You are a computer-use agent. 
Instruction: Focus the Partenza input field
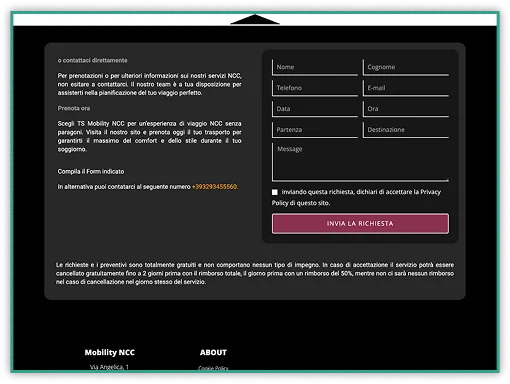click(x=315, y=130)
